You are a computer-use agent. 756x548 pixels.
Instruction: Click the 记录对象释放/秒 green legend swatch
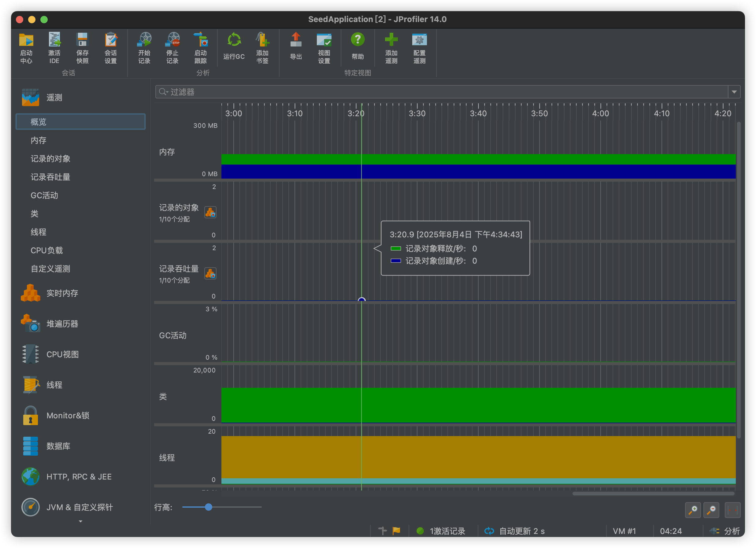coord(395,249)
